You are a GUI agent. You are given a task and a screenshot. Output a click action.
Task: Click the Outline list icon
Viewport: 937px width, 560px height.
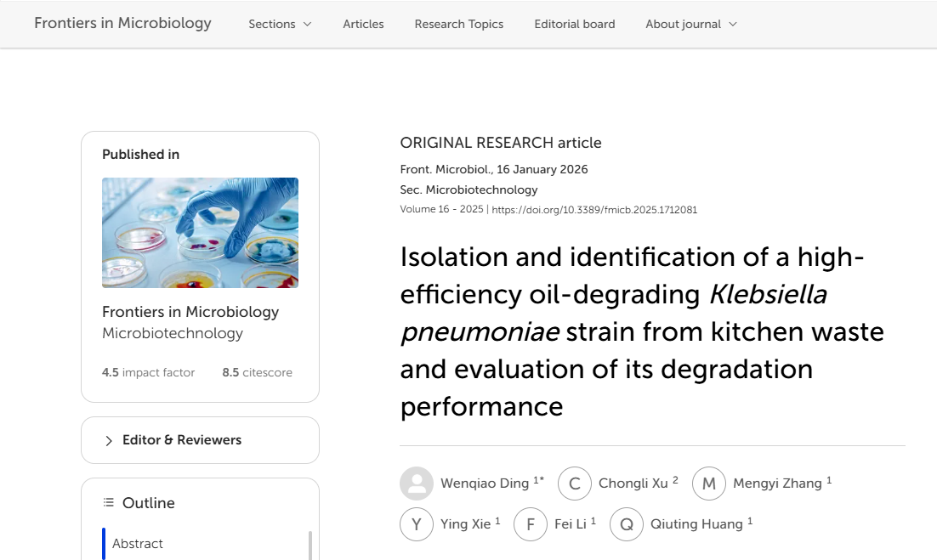point(108,503)
